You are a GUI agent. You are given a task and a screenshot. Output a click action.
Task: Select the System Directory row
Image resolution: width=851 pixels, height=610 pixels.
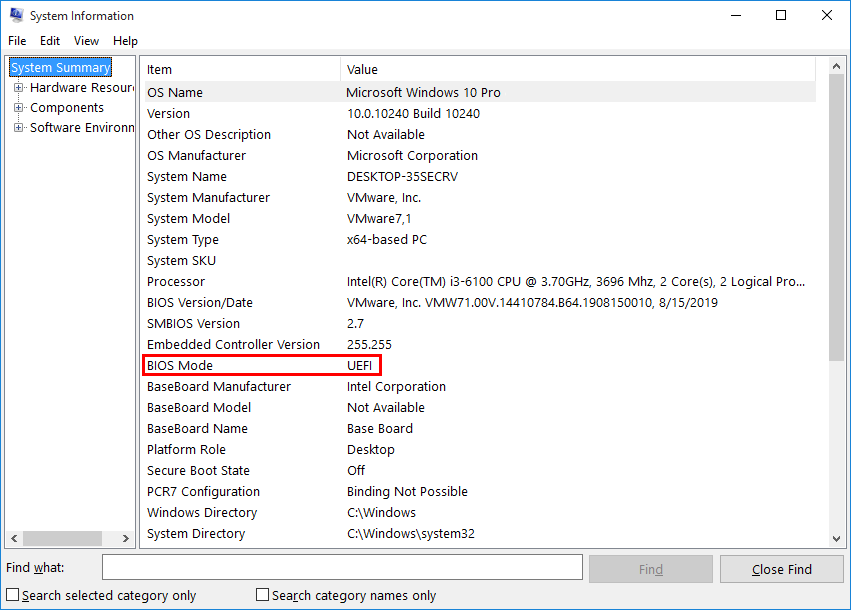click(480, 534)
